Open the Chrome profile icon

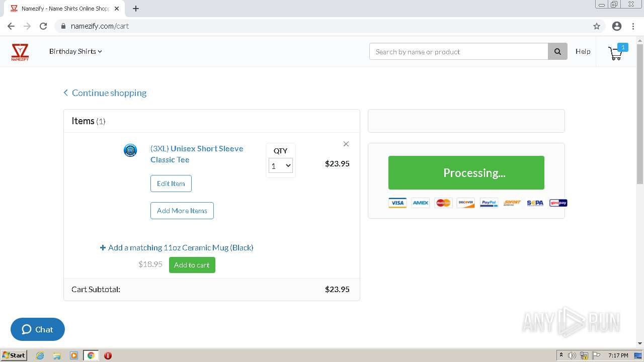(x=617, y=26)
